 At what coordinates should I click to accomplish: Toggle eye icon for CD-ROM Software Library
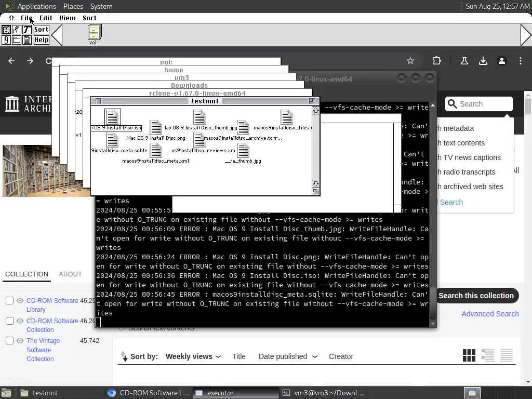[20, 301]
